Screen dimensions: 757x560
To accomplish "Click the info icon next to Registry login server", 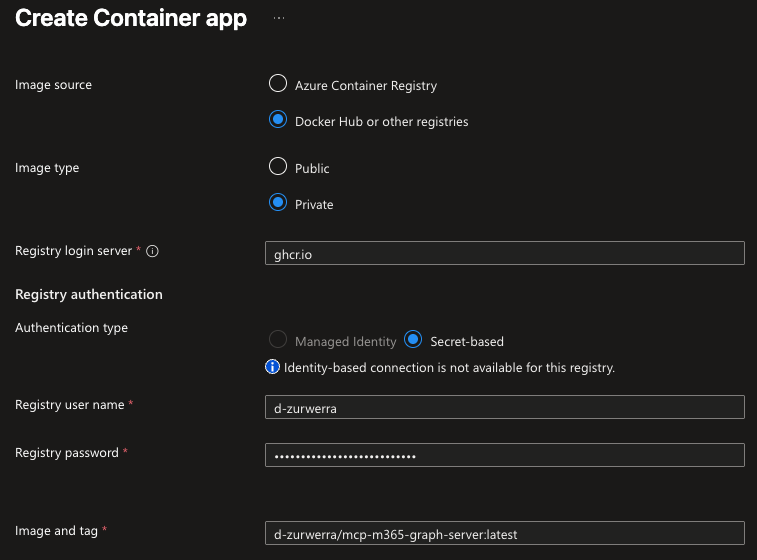I will pos(152,251).
